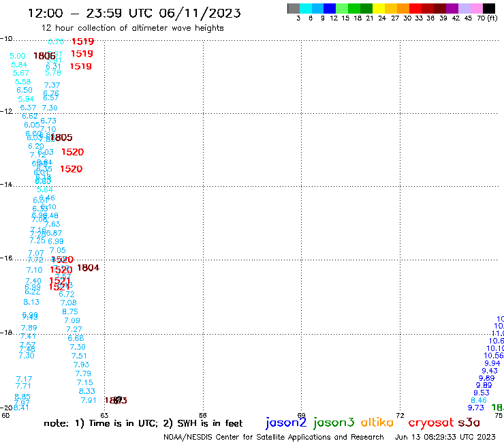Click the 7.79 wave height value
The width and height of the screenshot is (504, 443).
[83, 374]
